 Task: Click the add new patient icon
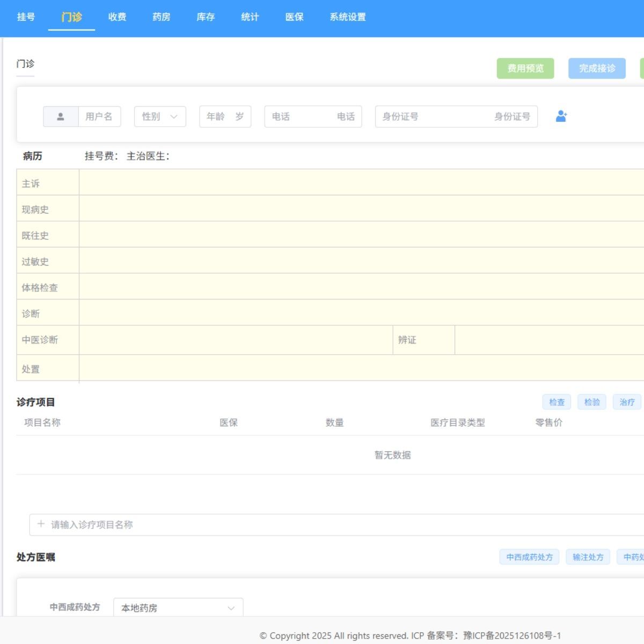561,116
